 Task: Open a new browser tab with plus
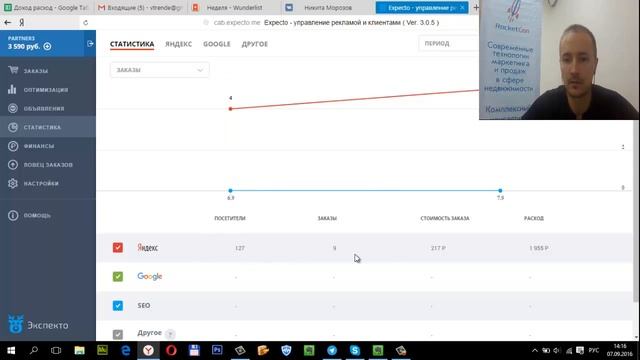[x=476, y=7]
